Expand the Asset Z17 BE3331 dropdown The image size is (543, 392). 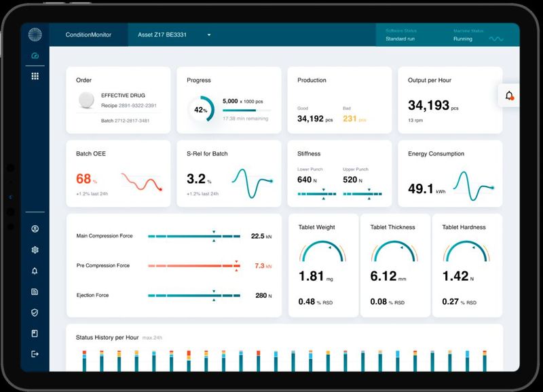click(173, 35)
